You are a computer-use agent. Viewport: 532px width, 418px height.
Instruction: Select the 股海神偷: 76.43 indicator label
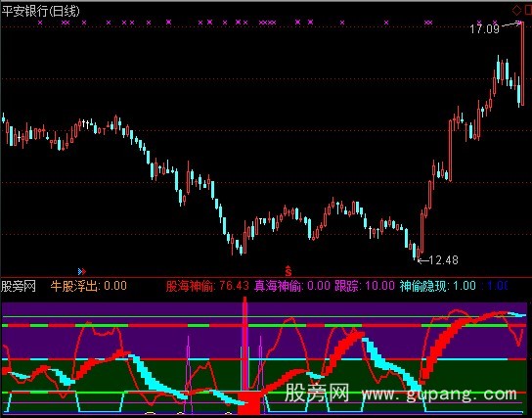[x=207, y=286]
